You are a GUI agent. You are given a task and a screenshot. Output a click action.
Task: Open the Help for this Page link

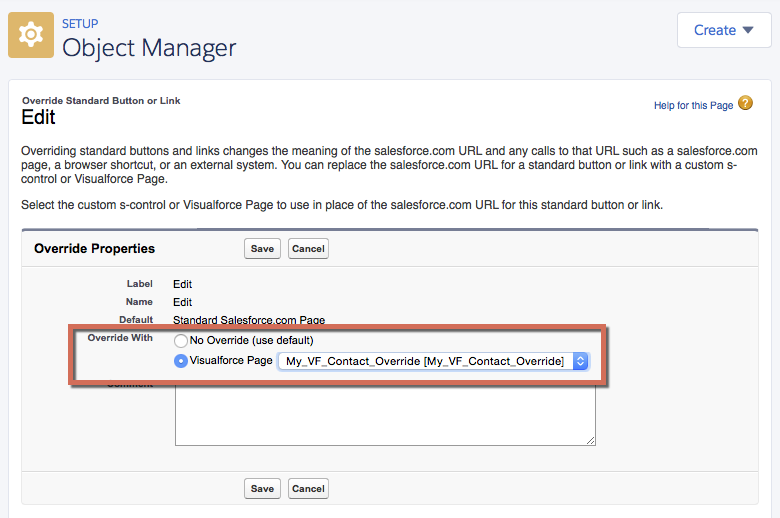click(693, 105)
